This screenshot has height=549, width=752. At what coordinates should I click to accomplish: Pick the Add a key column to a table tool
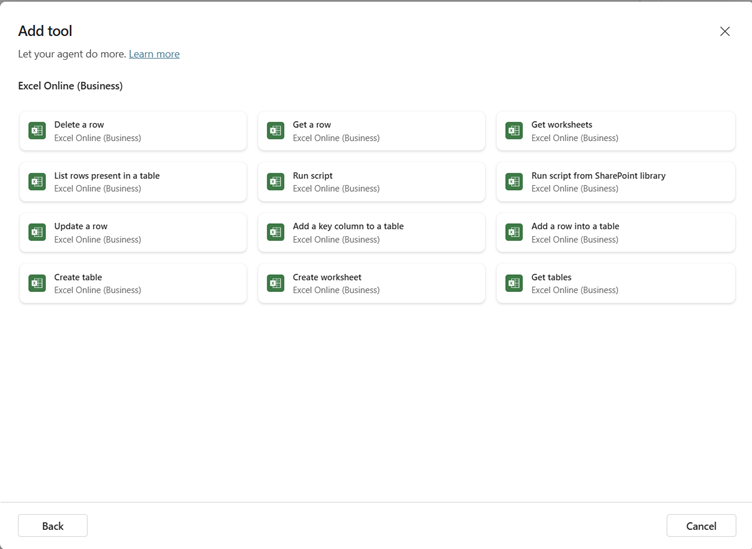pos(371,232)
